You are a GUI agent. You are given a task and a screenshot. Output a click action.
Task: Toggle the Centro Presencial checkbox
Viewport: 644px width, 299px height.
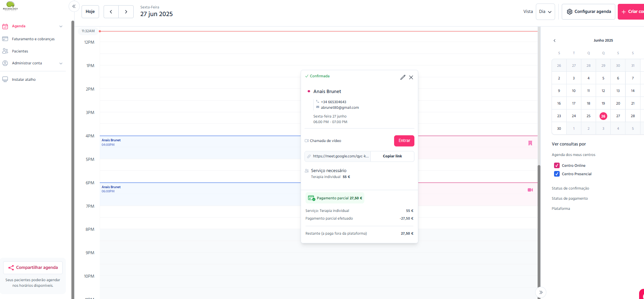click(x=557, y=174)
